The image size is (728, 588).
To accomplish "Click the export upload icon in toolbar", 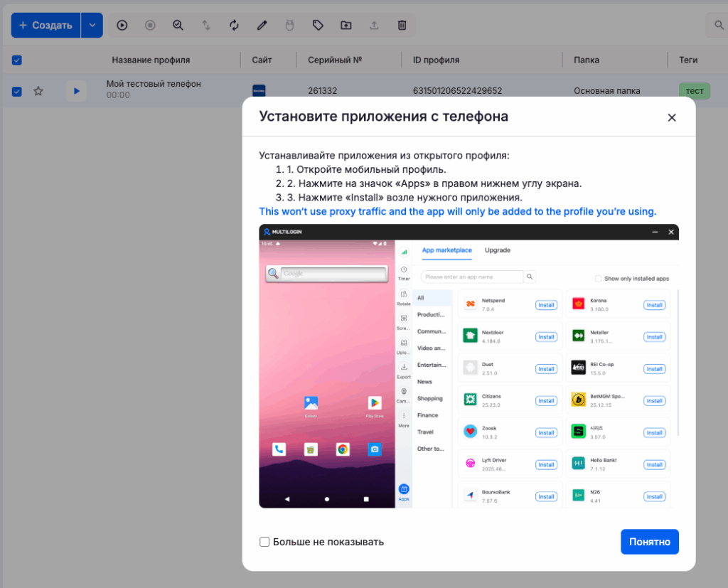I will [x=374, y=25].
